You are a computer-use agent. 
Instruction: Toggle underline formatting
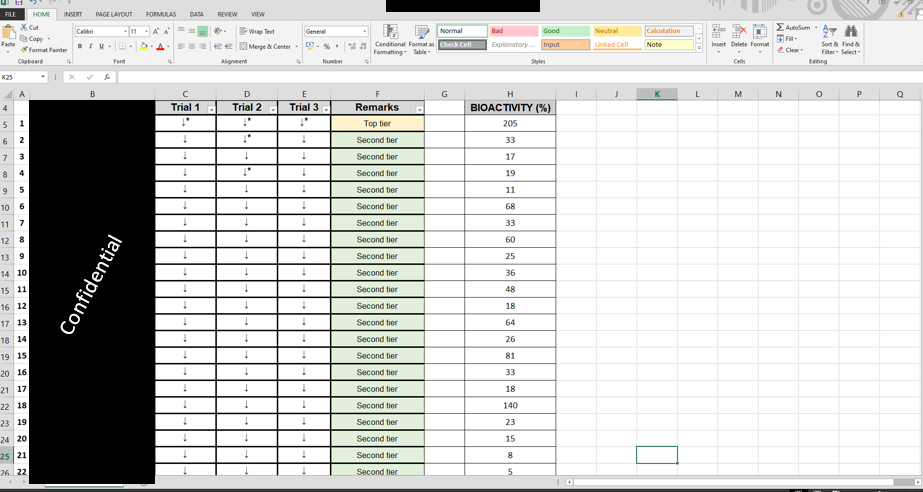101,46
